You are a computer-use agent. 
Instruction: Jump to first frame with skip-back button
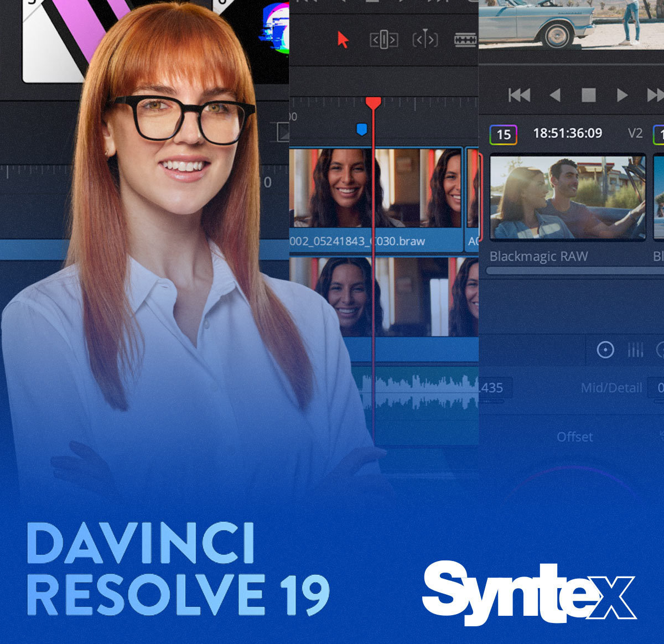519,95
